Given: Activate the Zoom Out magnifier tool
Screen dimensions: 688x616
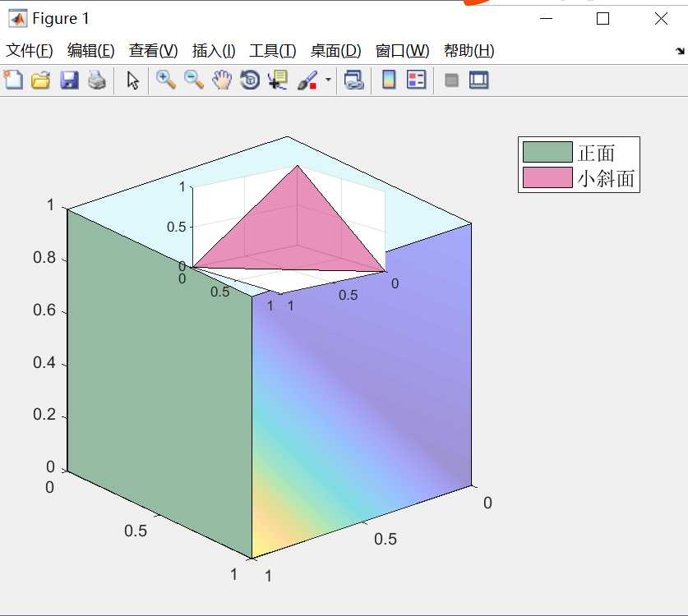Looking at the screenshot, I should pyautogui.click(x=193, y=80).
